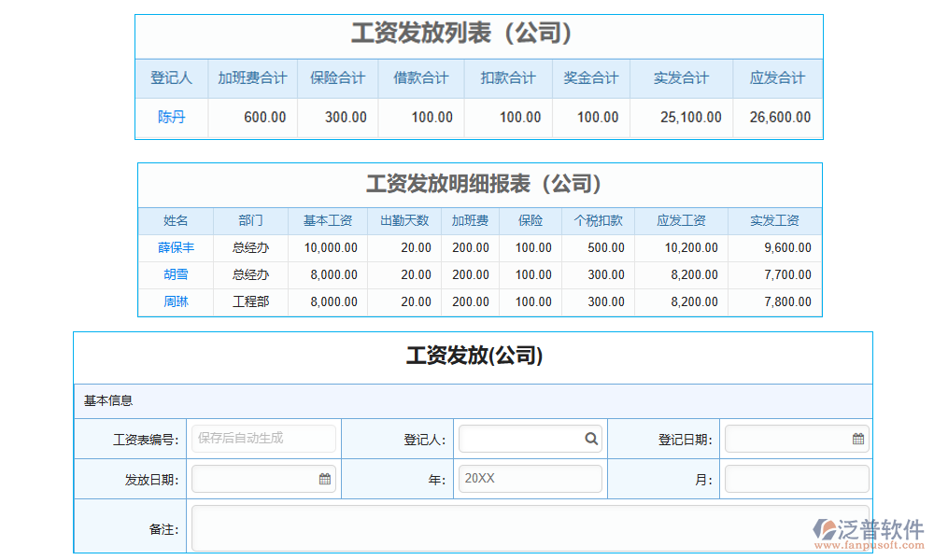Open calendar icon for 发放日期
Screen dimensions: 934x560
tap(325, 479)
